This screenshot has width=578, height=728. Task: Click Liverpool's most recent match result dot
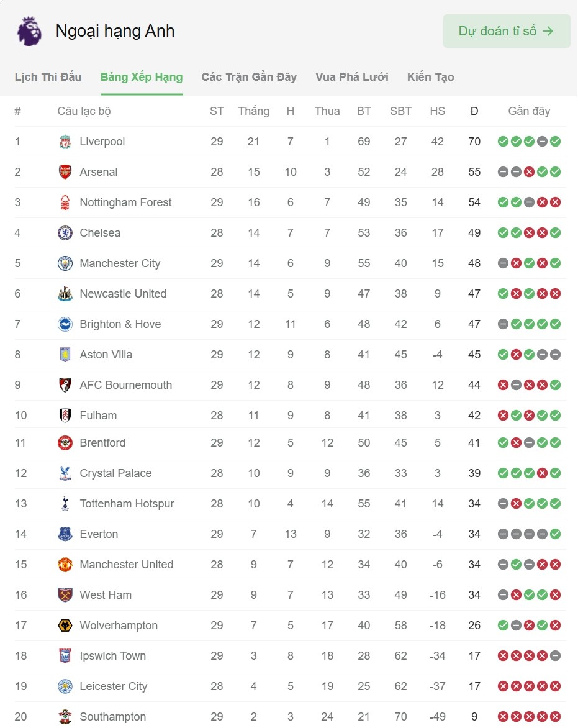coord(555,142)
